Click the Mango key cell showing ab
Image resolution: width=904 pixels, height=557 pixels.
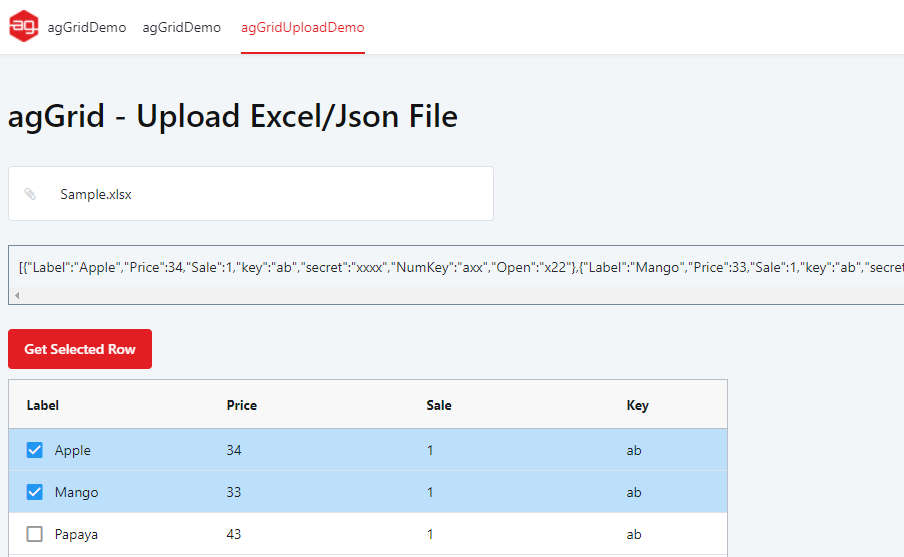point(634,492)
